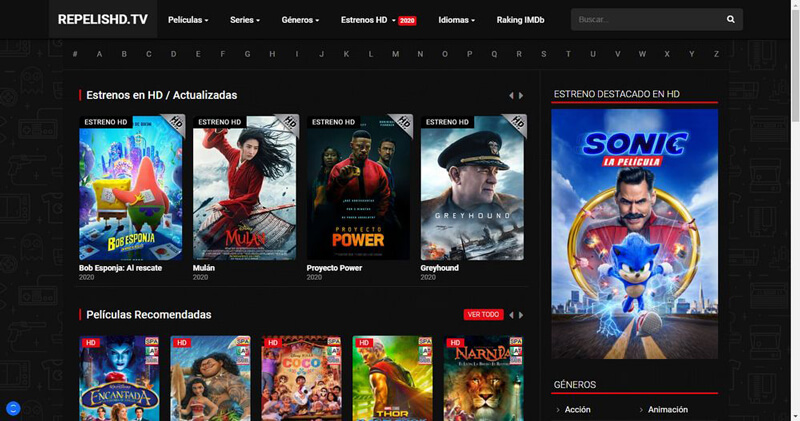Screen dimensions: 800x421
Task: Open the Películas dropdown menu
Action: [x=188, y=20]
